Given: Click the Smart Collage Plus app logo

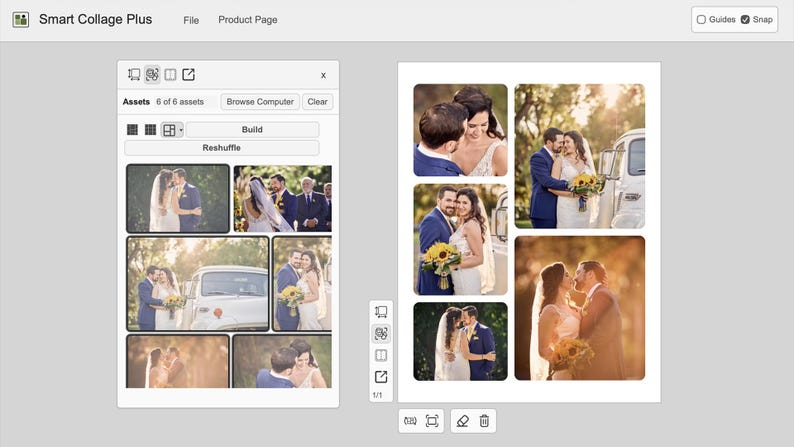Looking at the screenshot, I should [21, 20].
